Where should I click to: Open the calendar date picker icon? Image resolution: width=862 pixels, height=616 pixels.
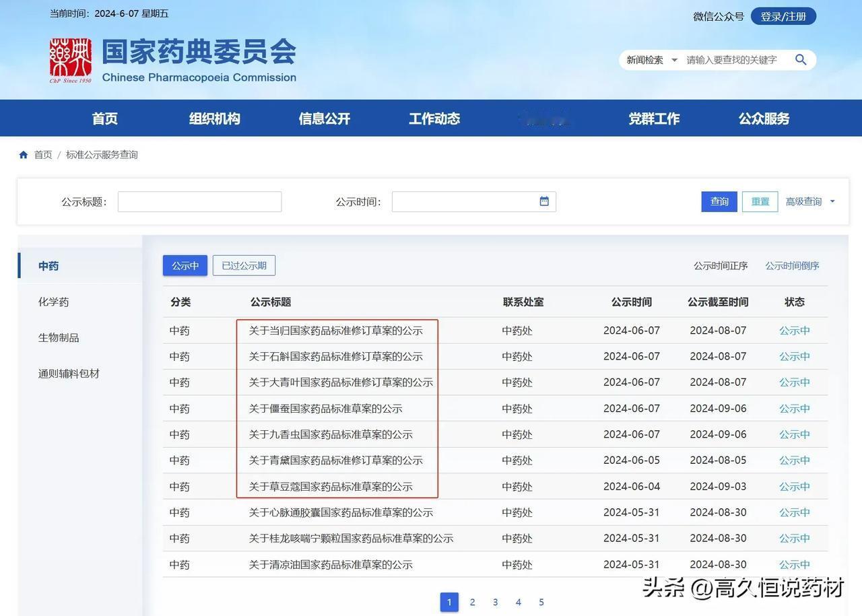(544, 201)
